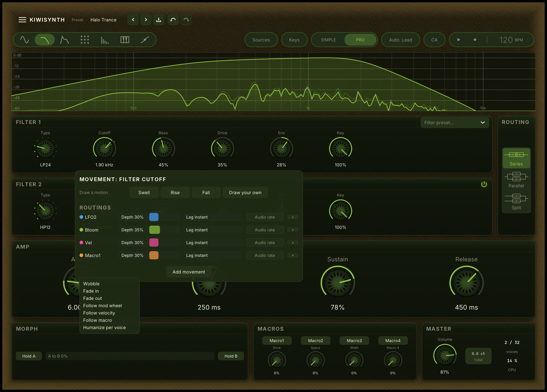Viewport: 547px width, 392px height.
Task: Toggle Audio rate for Macro1 routing
Action: pos(265,255)
